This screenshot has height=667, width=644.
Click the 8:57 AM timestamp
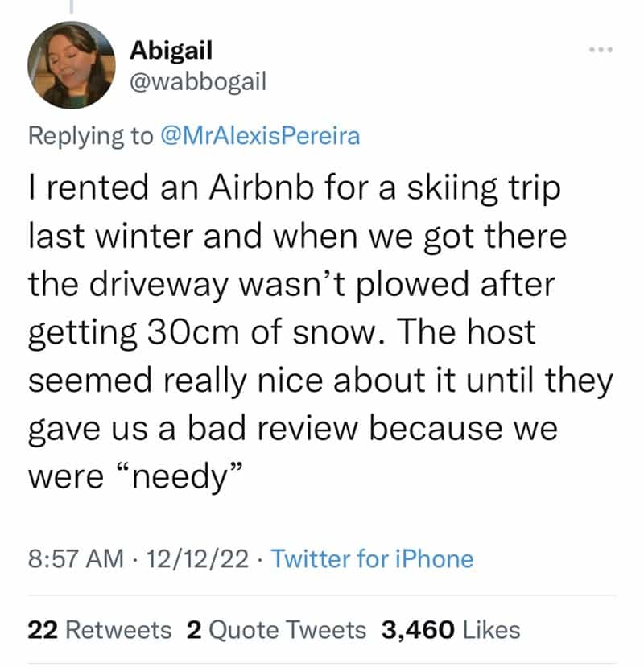[x=77, y=558]
